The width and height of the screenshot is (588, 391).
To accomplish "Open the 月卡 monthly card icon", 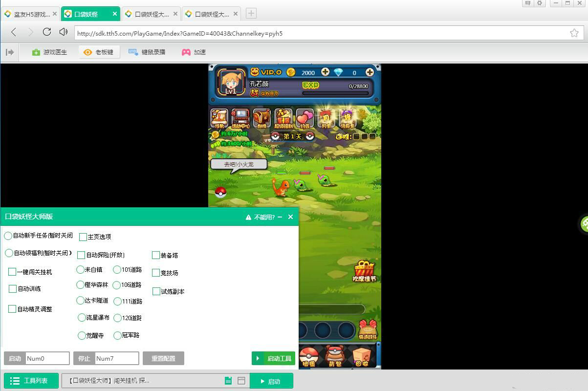I will (x=326, y=119).
